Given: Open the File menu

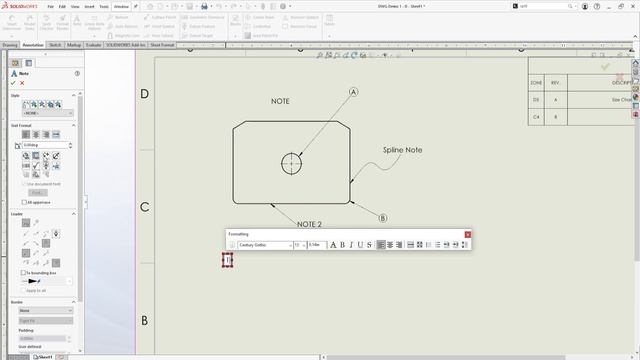Looking at the screenshot, I should click(51, 7).
